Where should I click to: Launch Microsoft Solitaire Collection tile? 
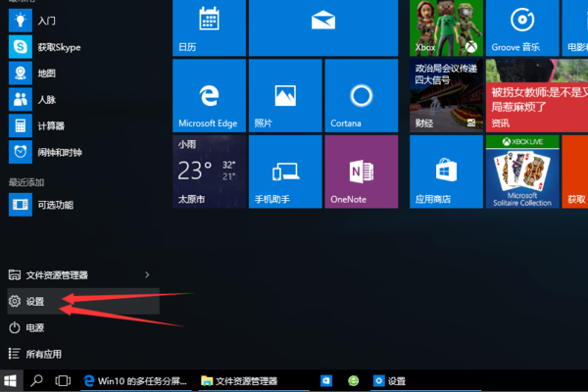point(522,171)
